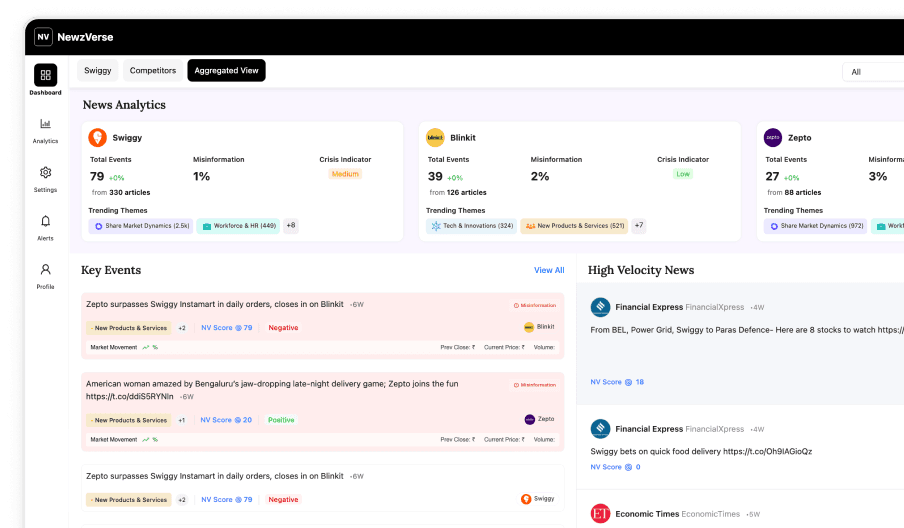Click Financial Express avatar for 8 stocks tweet
The width and height of the screenshot is (904, 528).
click(x=600, y=307)
